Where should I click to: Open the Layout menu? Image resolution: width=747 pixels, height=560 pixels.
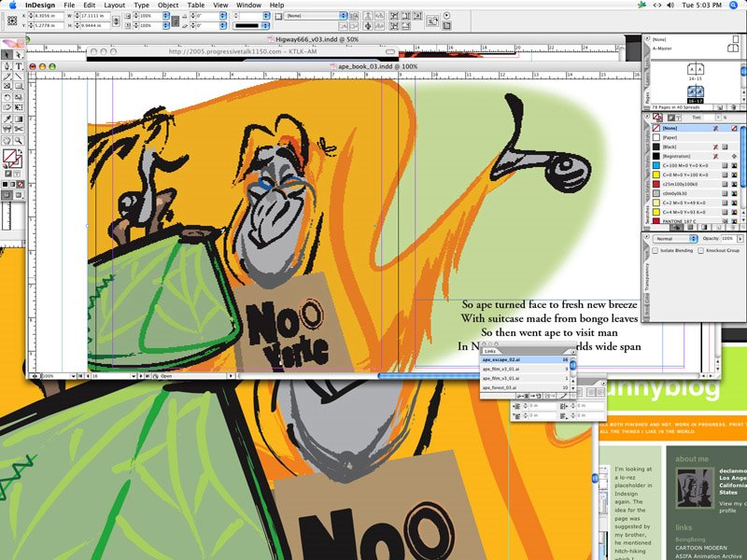pos(114,6)
